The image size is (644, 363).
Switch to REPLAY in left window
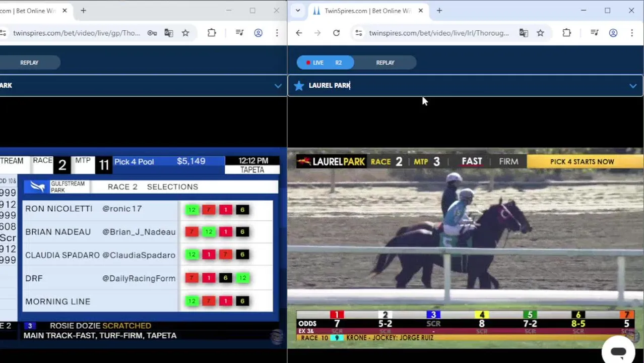(x=29, y=63)
